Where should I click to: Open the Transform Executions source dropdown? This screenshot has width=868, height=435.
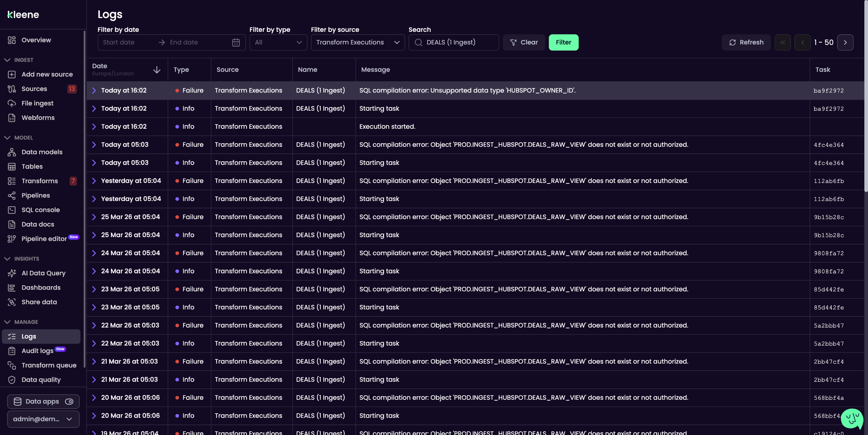[x=357, y=42]
